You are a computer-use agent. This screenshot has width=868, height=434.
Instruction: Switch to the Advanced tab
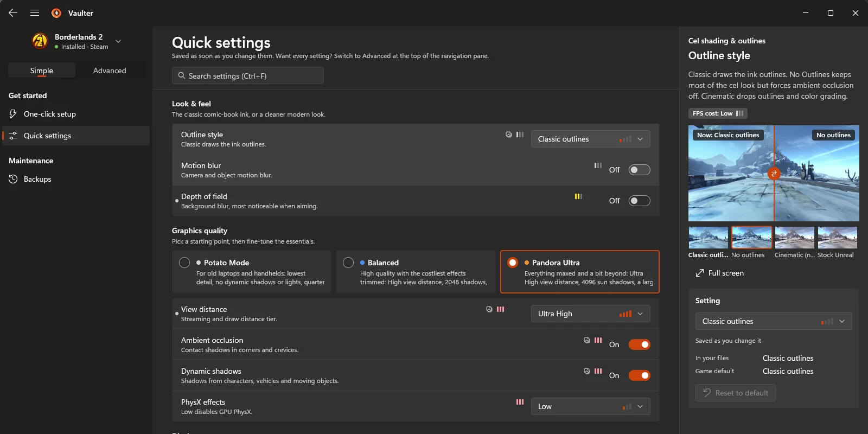click(x=110, y=71)
